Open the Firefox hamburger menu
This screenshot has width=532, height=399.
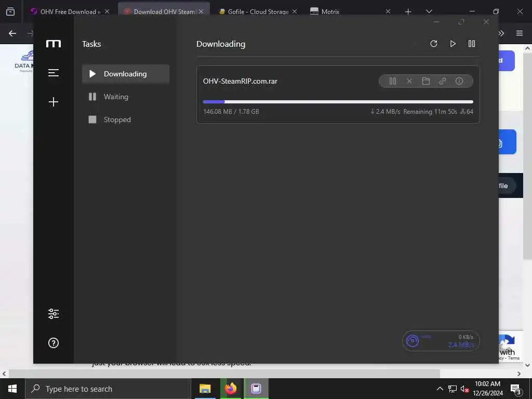pyautogui.click(x=520, y=33)
